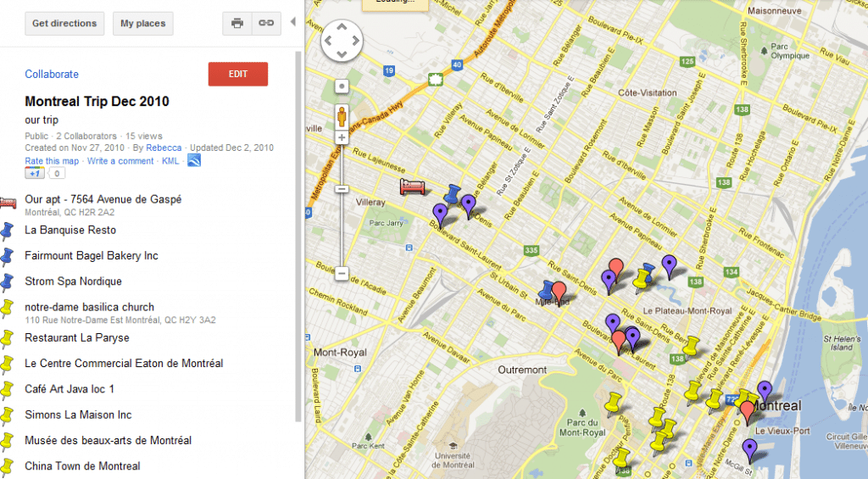
Task: Click yellow pushpin icon beside notre-dame basilica
Action: 7,308
